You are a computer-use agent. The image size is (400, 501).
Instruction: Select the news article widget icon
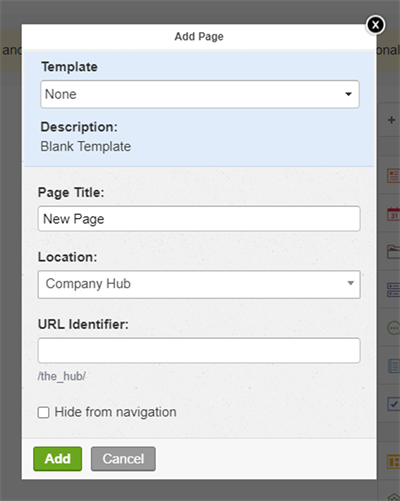[x=393, y=176]
